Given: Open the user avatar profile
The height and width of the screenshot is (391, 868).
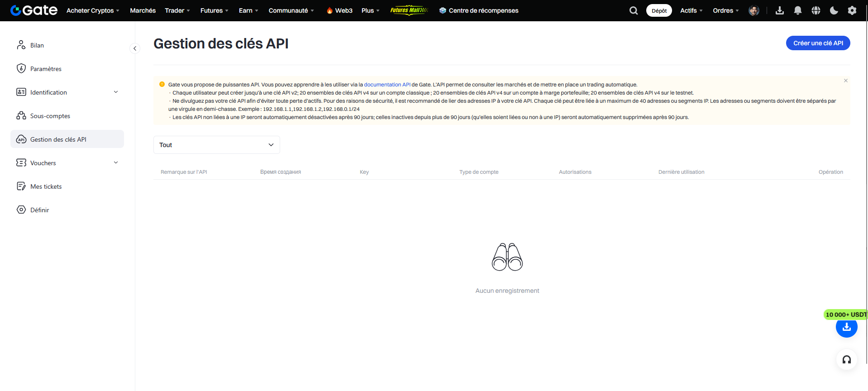Looking at the screenshot, I should (754, 10).
